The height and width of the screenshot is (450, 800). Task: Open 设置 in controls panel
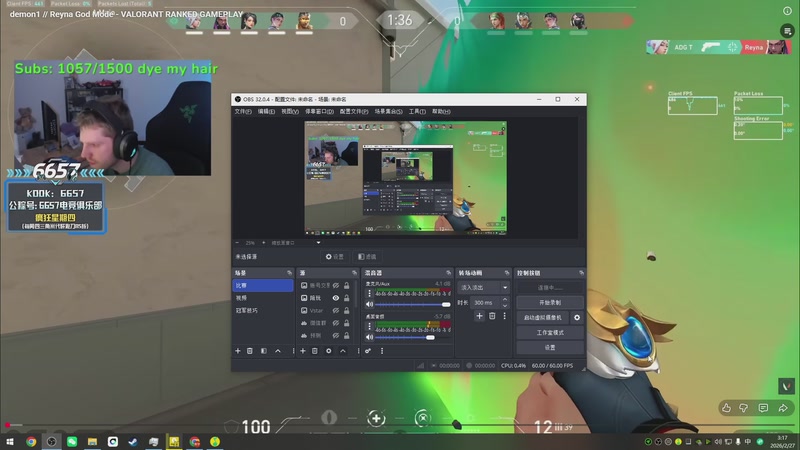pos(550,347)
